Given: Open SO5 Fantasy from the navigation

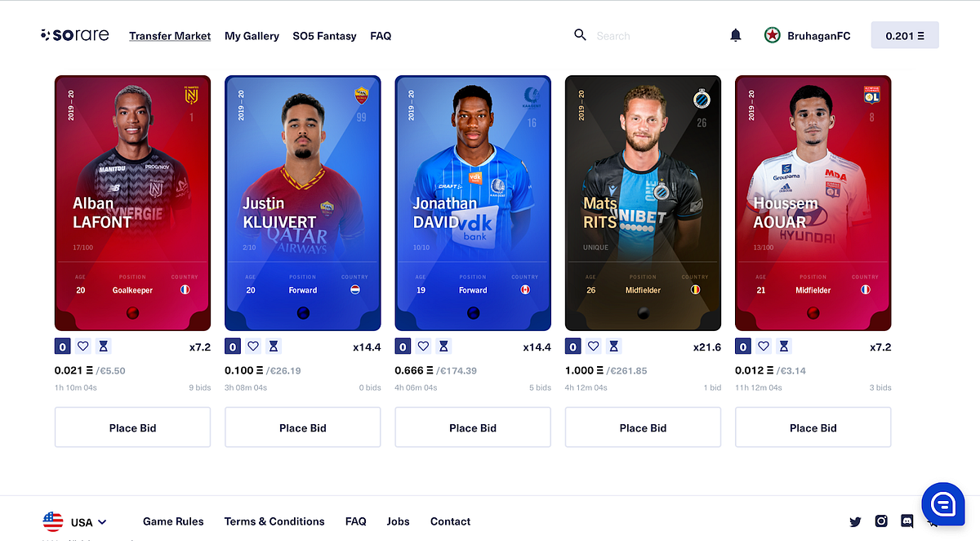Looking at the screenshot, I should click(324, 36).
